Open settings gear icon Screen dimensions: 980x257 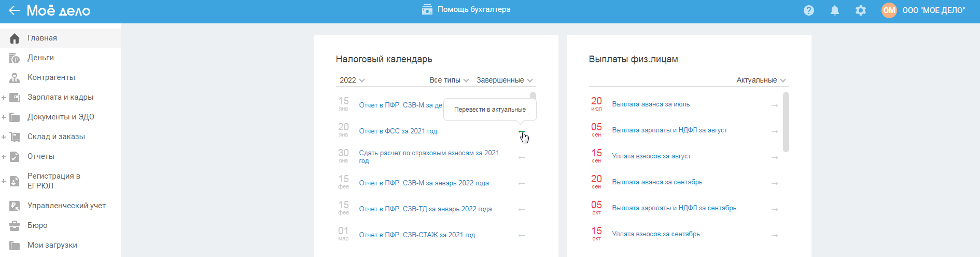point(861,10)
